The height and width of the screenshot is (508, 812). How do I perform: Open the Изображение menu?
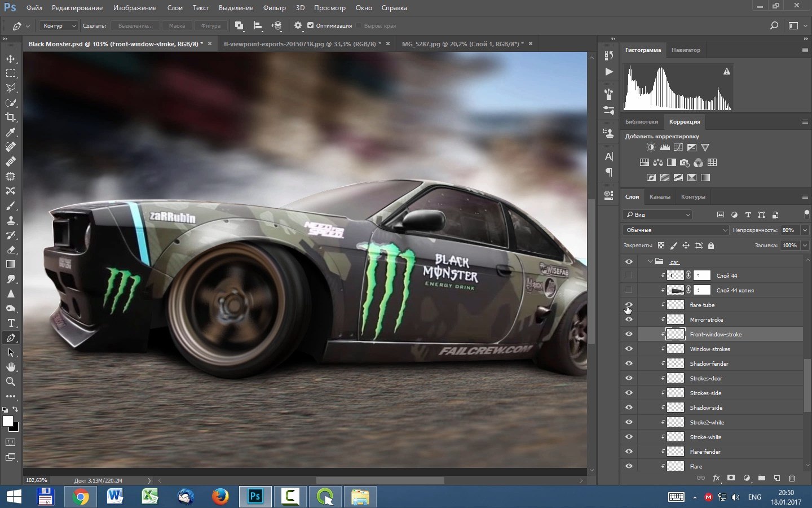(135, 8)
